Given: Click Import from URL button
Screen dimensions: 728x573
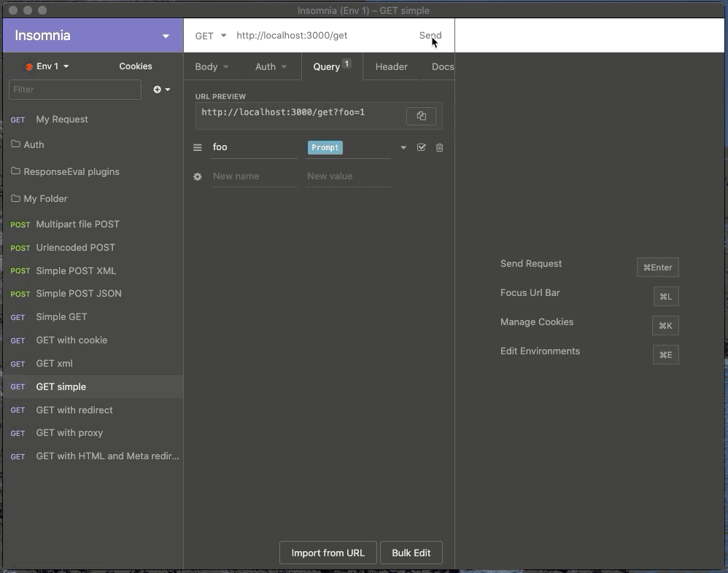Looking at the screenshot, I should point(328,553).
